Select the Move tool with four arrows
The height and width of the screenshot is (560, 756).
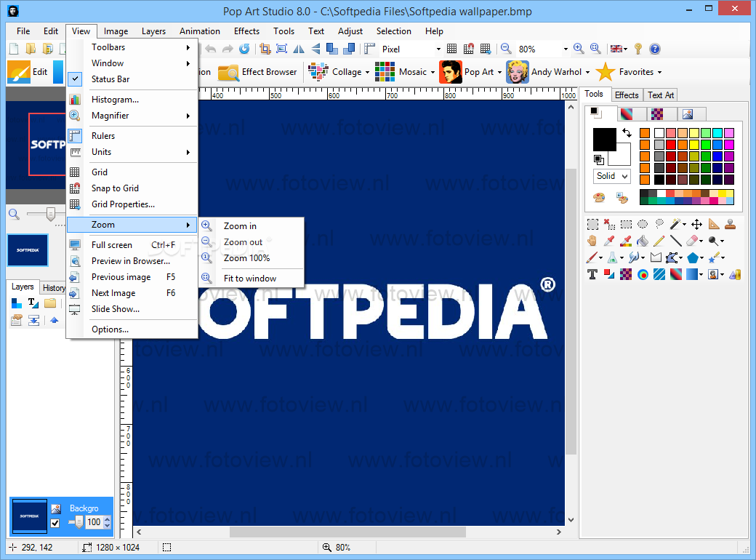(696, 224)
